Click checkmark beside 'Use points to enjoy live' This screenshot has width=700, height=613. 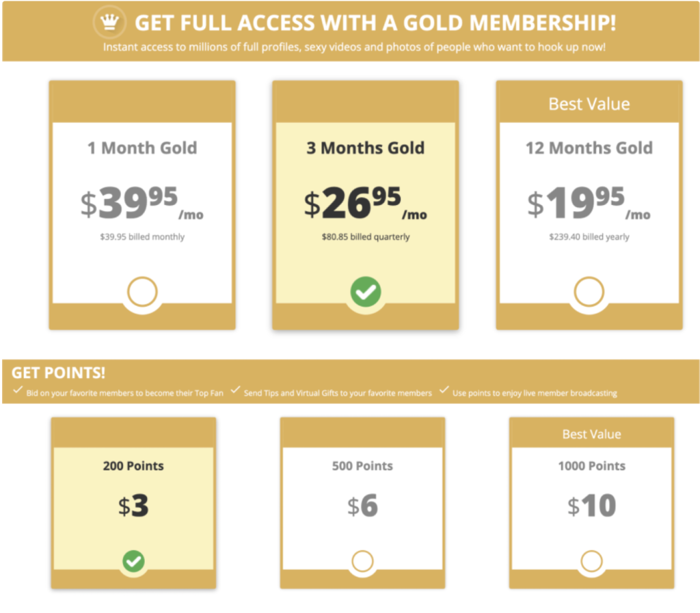click(x=444, y=391)
